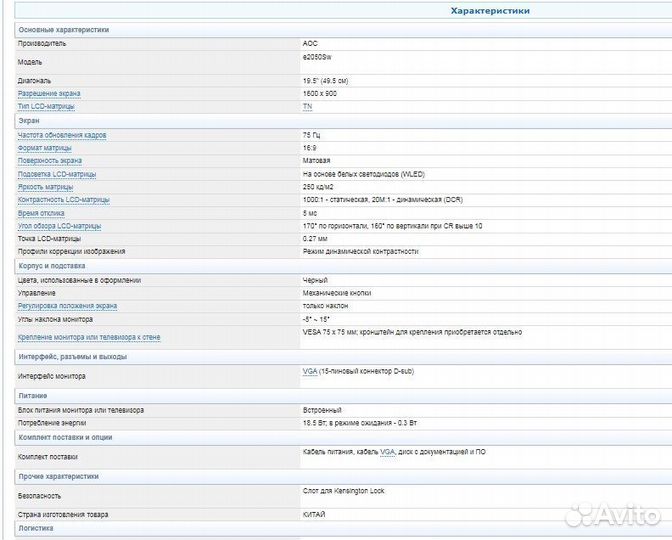Viewport: 672px width, 540px height.
Task: Click the diagonal value 19.5" (49.5 см)
Action: (325, 81)
